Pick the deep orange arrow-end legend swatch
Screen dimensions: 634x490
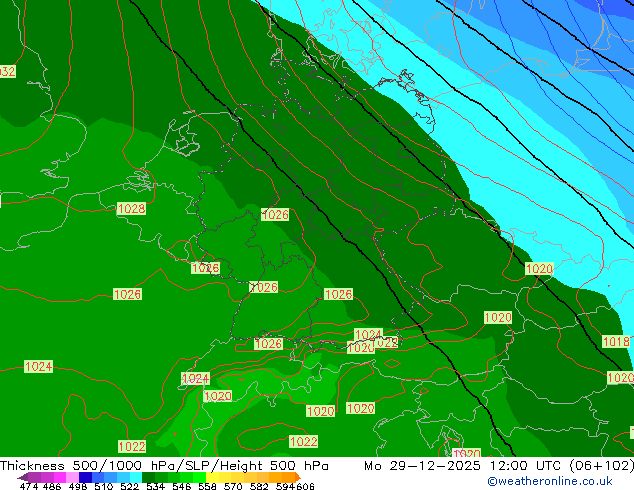[x=298, y=477]
